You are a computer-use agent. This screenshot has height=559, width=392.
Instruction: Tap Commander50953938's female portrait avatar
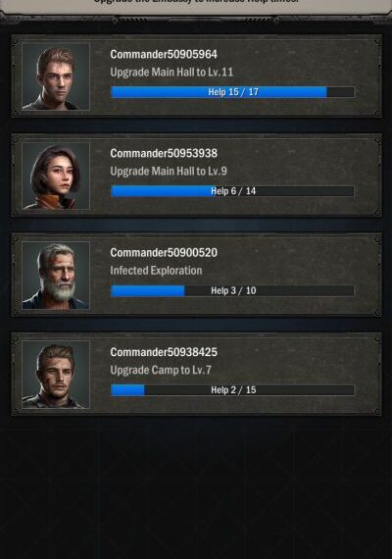56,176
